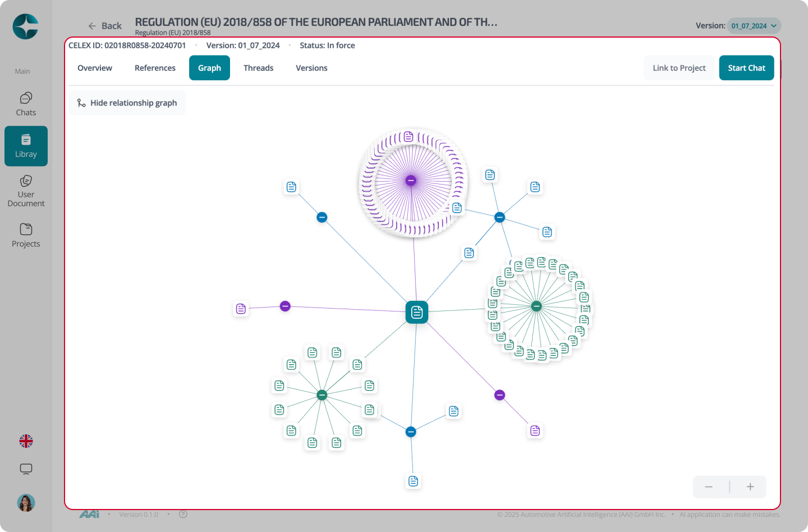Viewport: 808px width, 532px height.
Task: Select the central teal document node
Action: (417, 312)
